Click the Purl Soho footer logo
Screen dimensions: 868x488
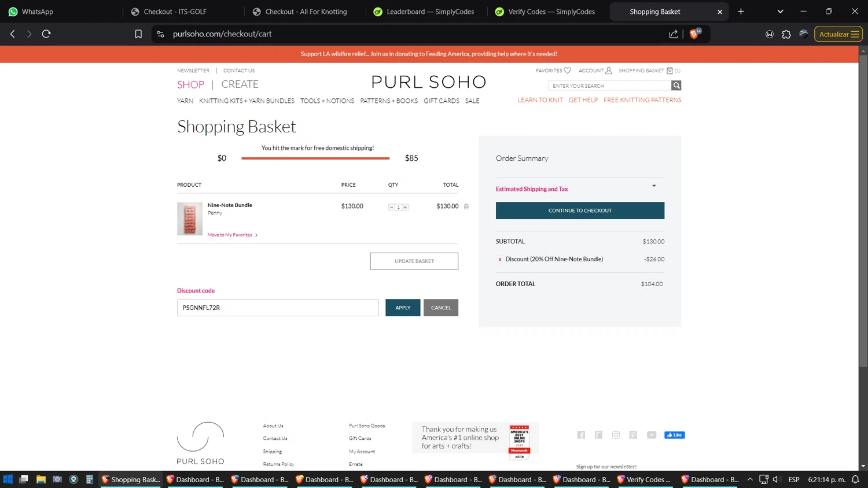tap(200, 443)
